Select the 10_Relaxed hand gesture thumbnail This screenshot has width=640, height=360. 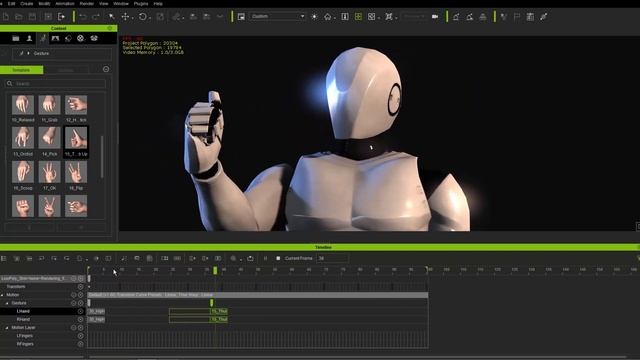click(23, 105)
